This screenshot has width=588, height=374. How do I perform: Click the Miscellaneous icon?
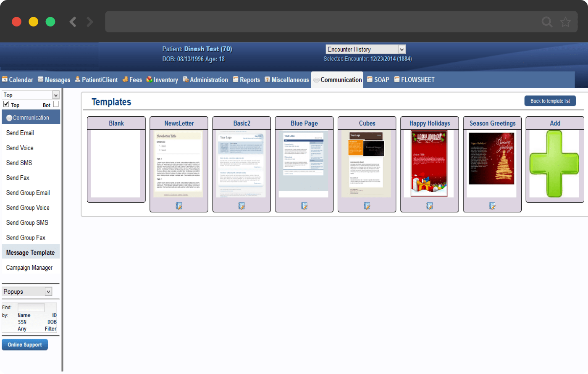click(267, 79)
